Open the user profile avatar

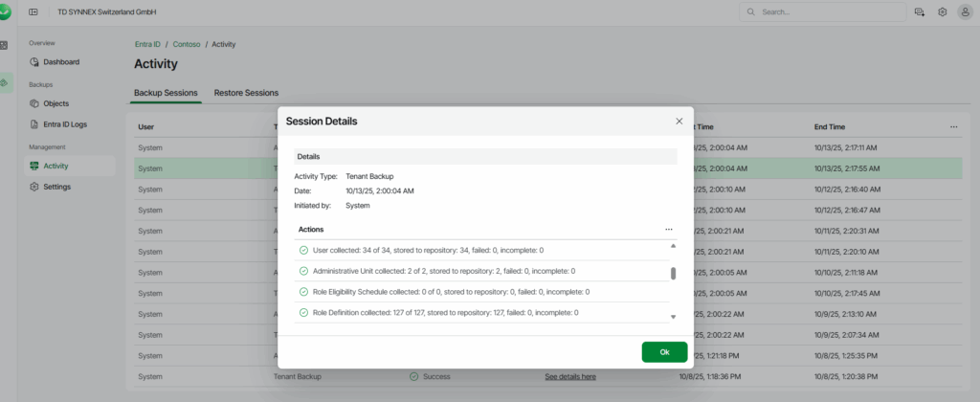pos(965,12)
